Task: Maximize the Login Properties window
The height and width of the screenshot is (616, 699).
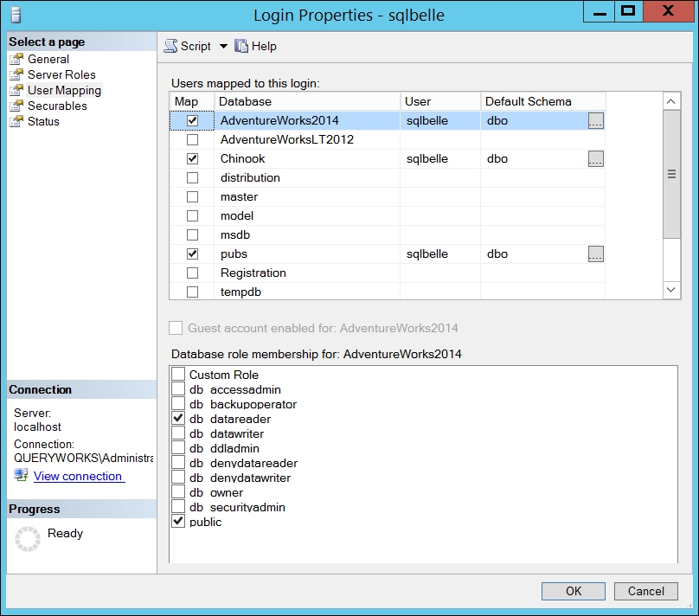Action: point(628,11)
